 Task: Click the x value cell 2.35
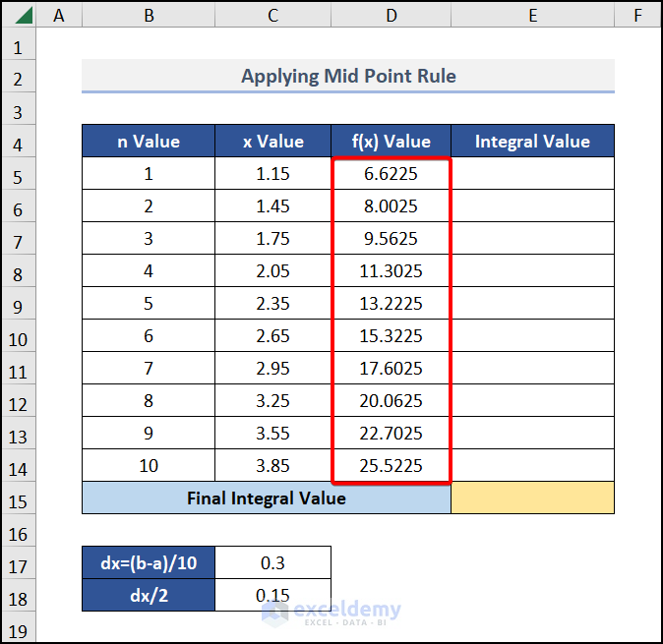(x=273, y=304)
